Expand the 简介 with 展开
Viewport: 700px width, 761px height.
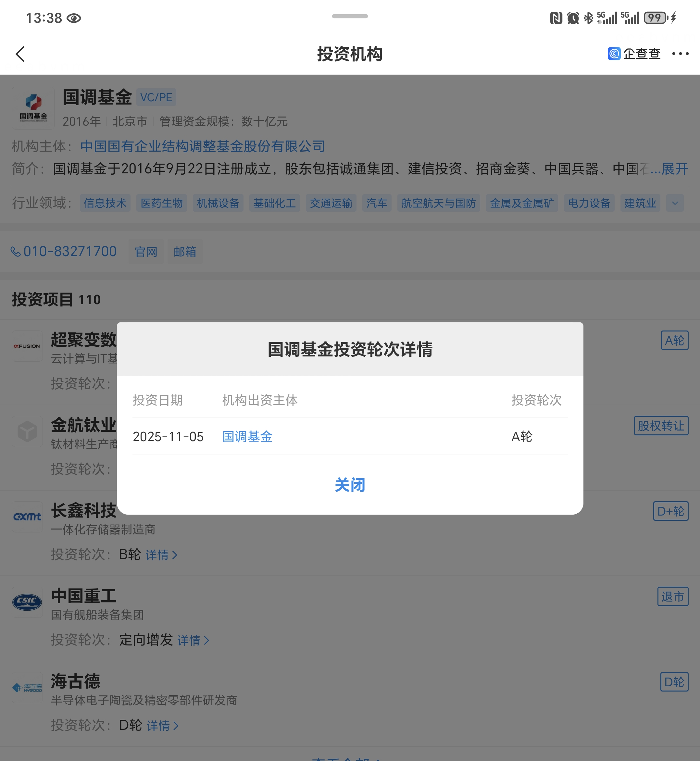point(674,169)
